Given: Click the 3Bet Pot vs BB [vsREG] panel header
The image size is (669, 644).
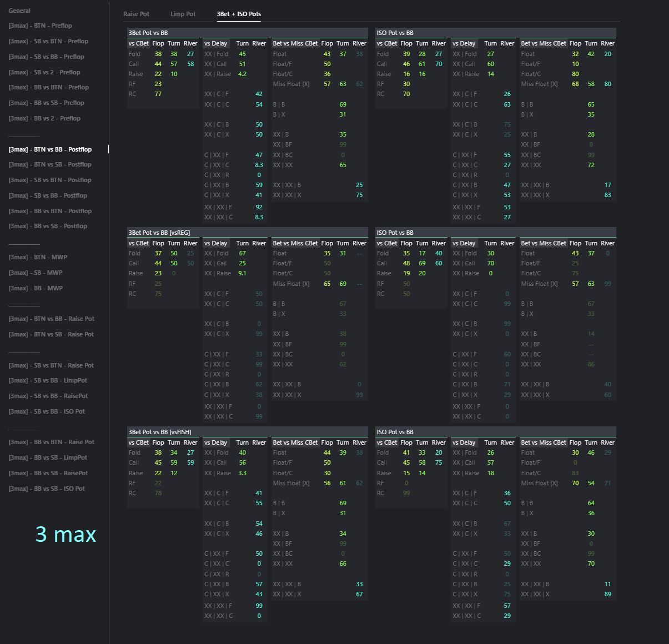Looking at the screenshot, I should 159,233.
